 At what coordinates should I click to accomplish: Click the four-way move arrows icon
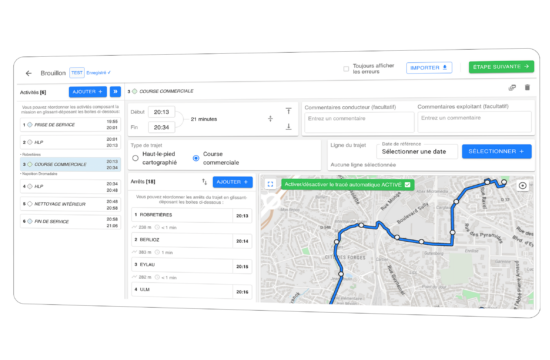[270, 119]
